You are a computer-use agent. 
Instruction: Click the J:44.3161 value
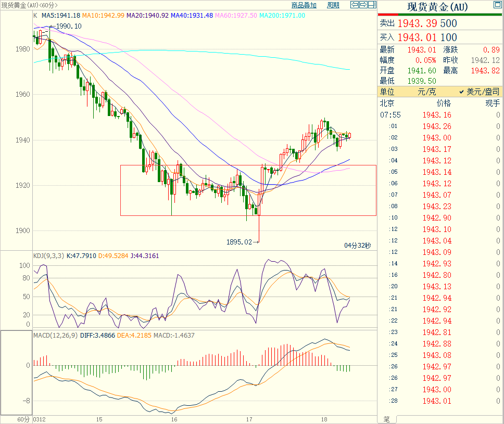pyautogui.click(x=145, y=255)
